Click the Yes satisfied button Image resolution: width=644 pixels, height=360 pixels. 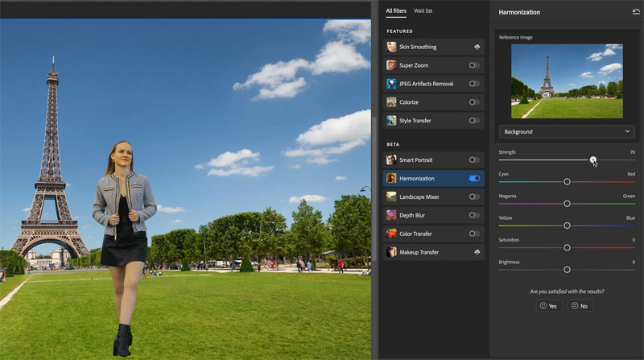coord(548,306)
